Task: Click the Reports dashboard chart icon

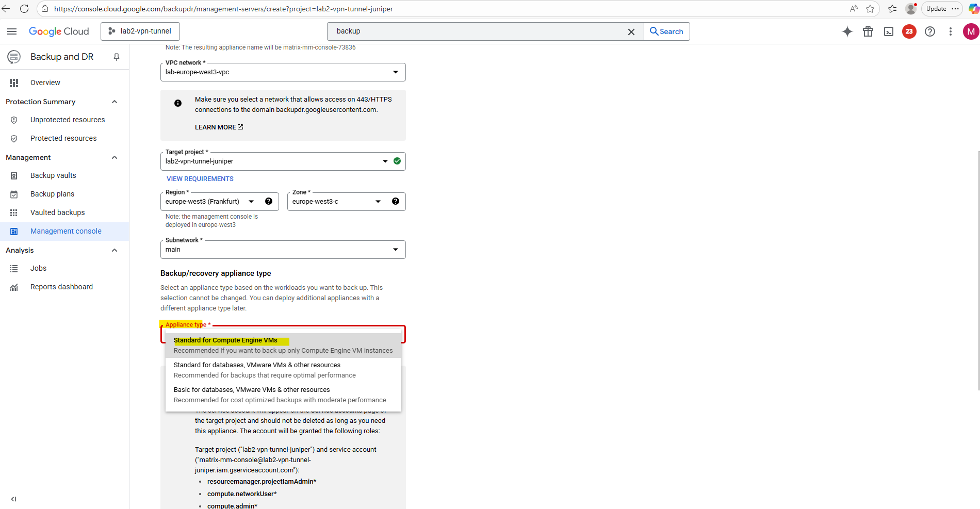Action: [x=14, y=287]
